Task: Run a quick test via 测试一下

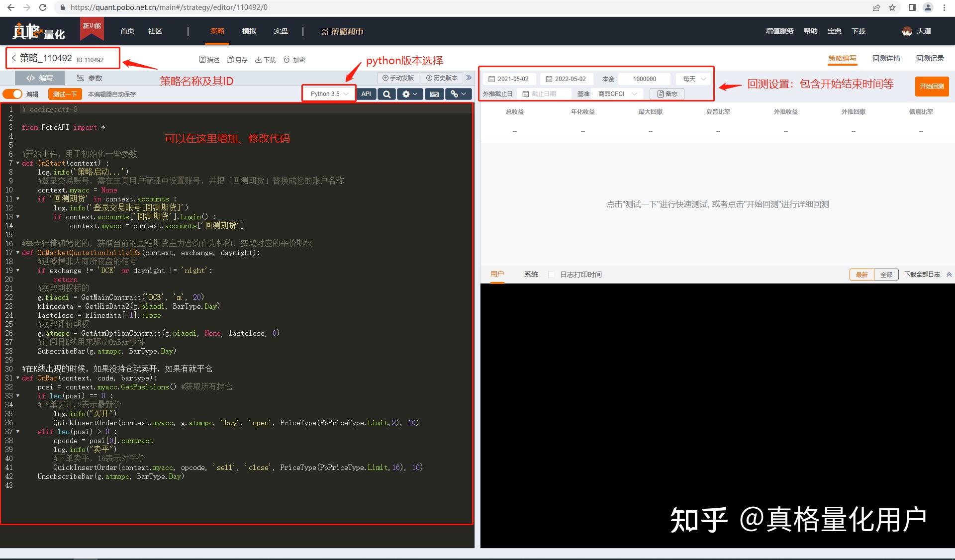Action: [x=64, y=93]
